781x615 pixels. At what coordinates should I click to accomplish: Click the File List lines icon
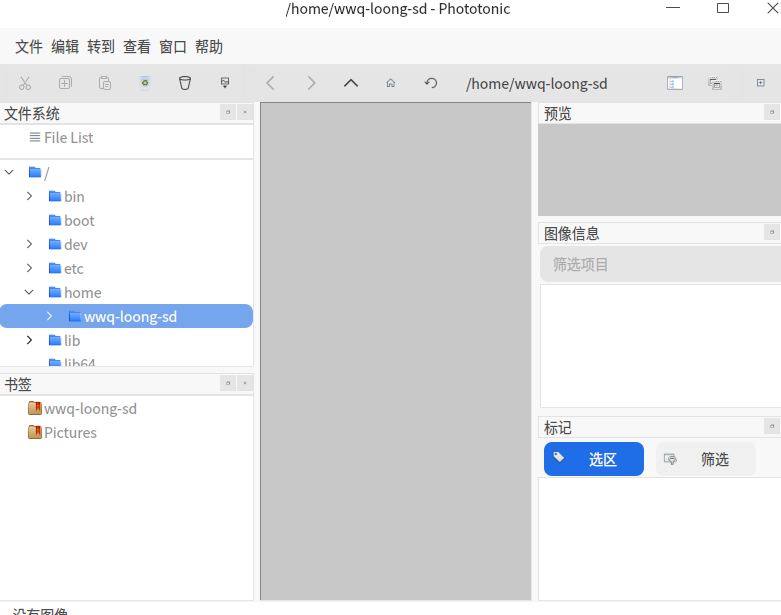pyautogui.click(x=35, y=137)
